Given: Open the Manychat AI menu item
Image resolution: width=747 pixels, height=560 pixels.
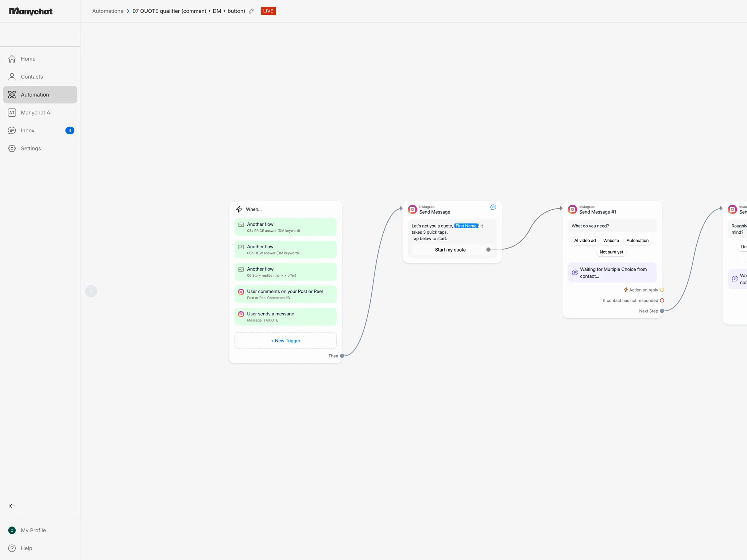Looking at the screenshot, I should point(40,113).
